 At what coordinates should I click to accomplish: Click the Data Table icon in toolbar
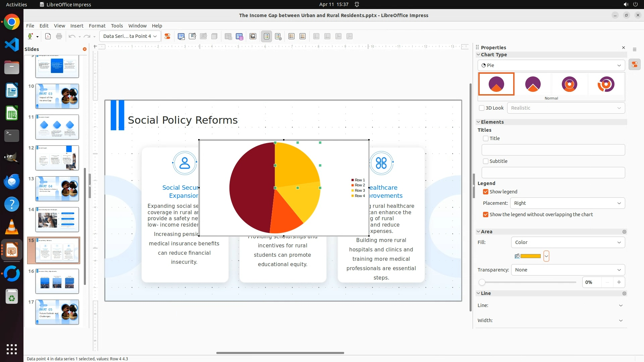tap(239, 36)
